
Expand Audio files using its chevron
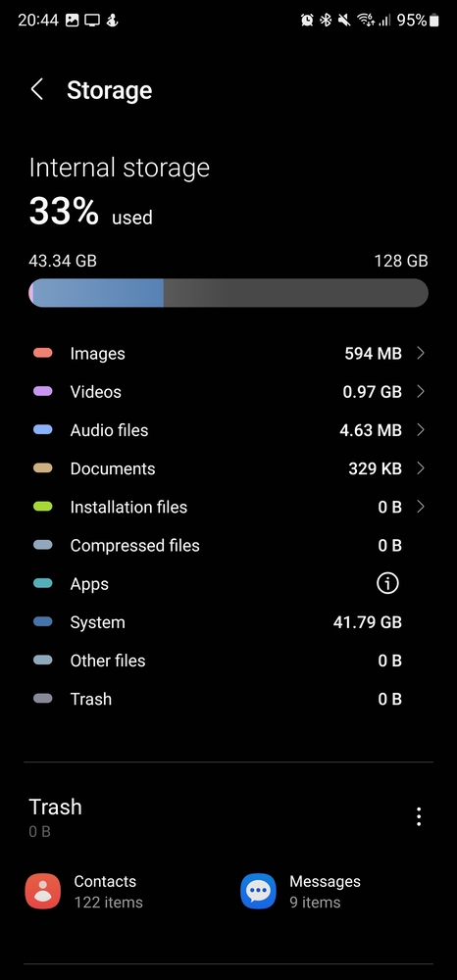pyautogui.click(x=421, y=430)
